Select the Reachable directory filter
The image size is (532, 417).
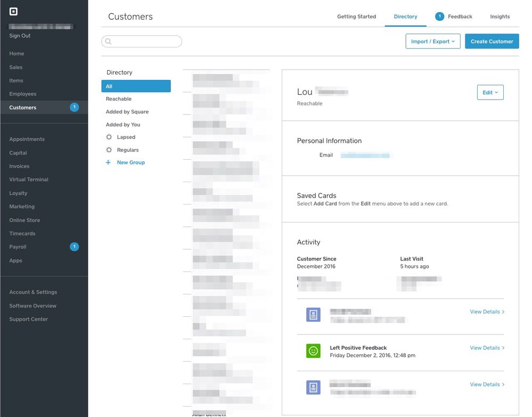119,99
